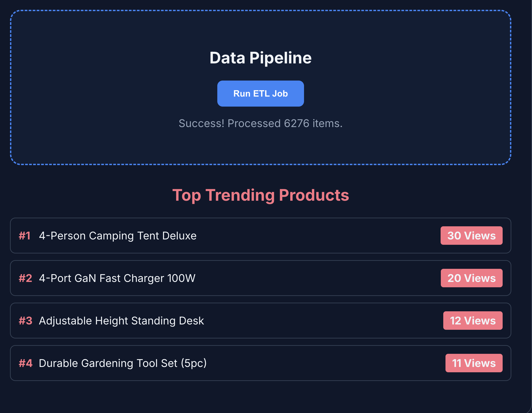Click the 30 Views badge

(471, 235)
